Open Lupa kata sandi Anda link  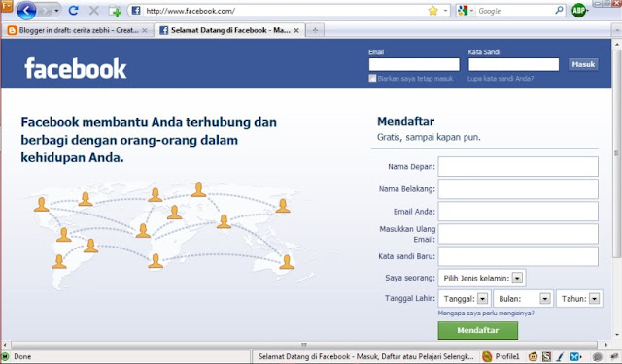coord(501,79)
